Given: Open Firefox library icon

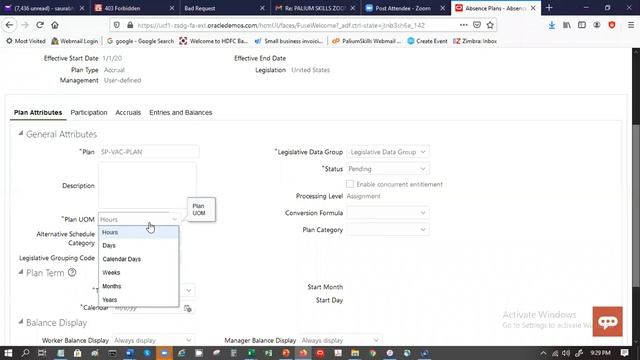Looking at the screenshot, I should [567, 25].
